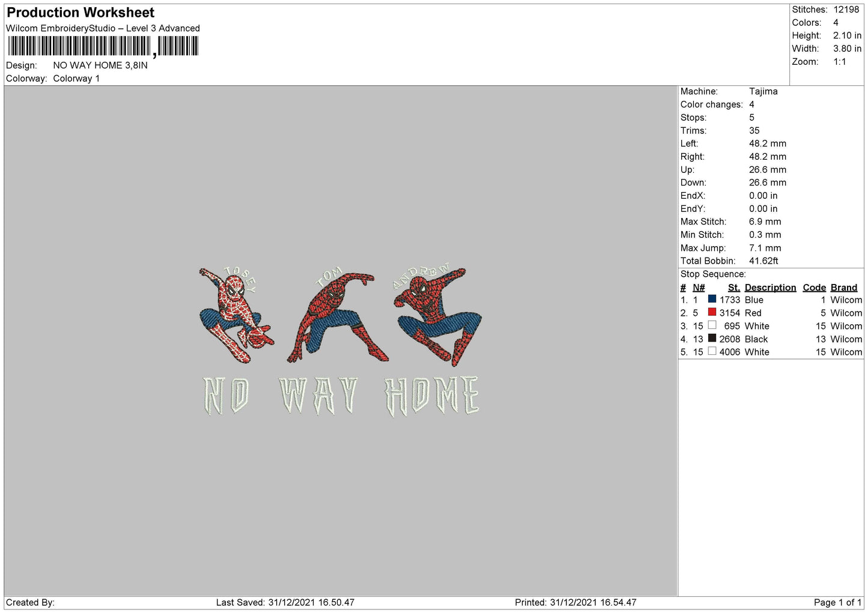Click the Width value 3.80 in
This screenshot has height=613, width=868.
847,49
